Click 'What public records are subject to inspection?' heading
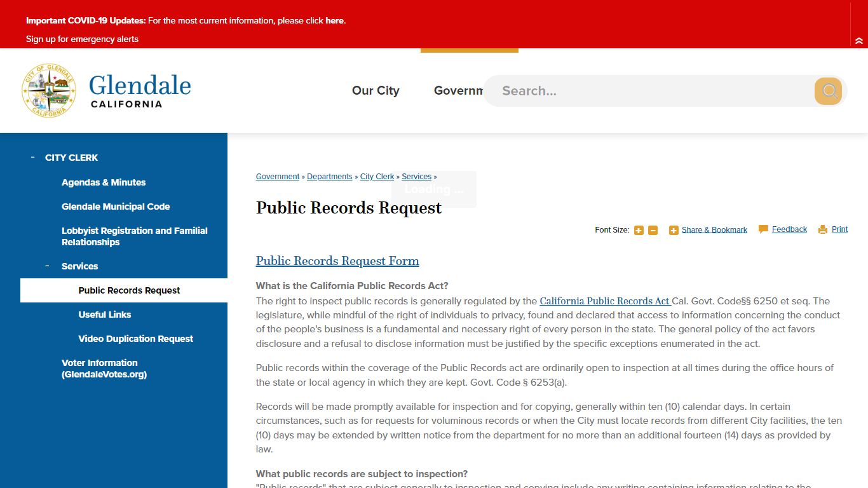The width and height of the screenshot is (868, 488). coord(362,474)
